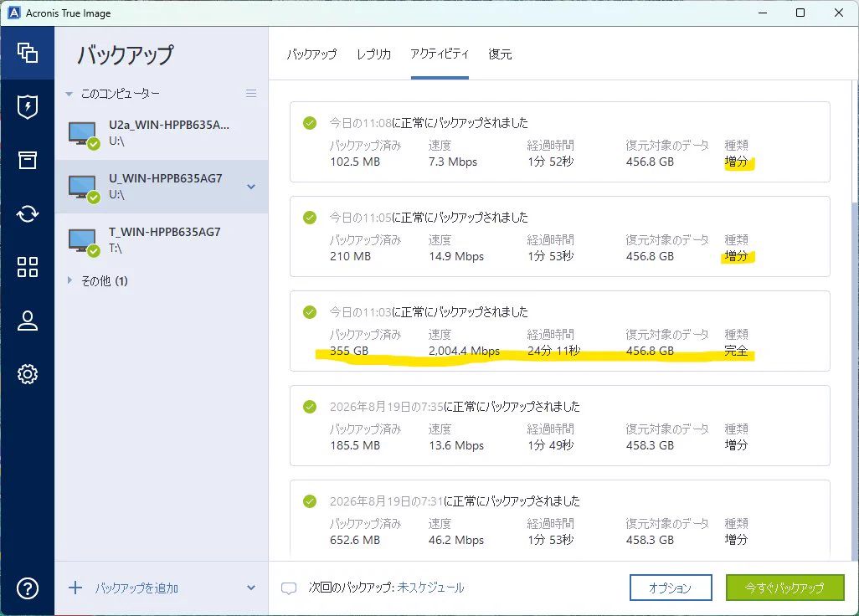Viewport: 859px width, 616px height.
Task: Click the 2,004.4 Mbps speed value
Action: (464, 351)
